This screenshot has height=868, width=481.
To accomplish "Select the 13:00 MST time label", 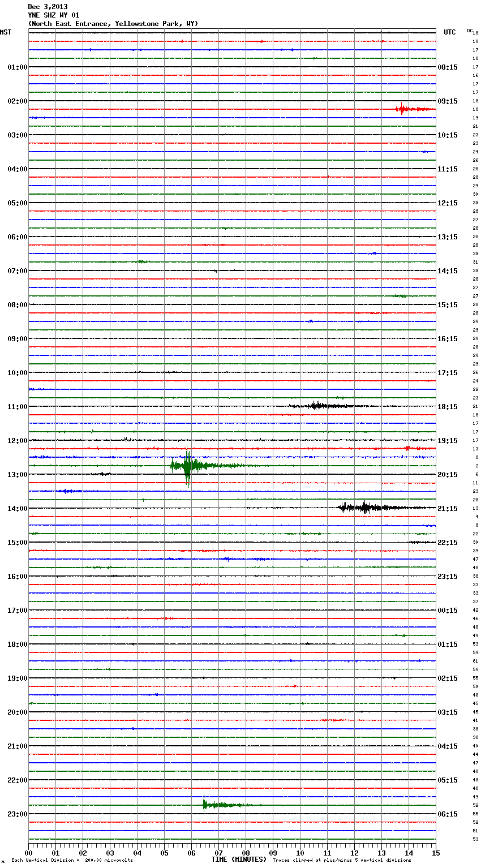I will point(18,475).
